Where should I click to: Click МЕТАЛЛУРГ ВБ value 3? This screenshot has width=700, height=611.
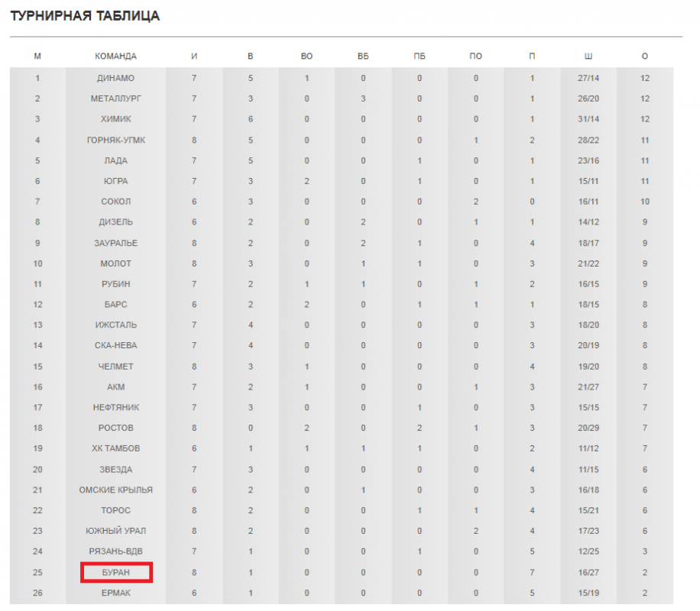coord(363,99)
